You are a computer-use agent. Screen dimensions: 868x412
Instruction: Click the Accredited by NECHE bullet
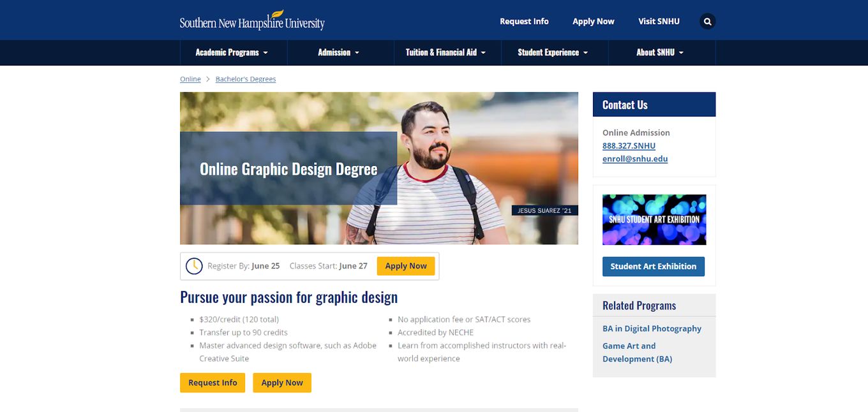[x=435, y=332]
